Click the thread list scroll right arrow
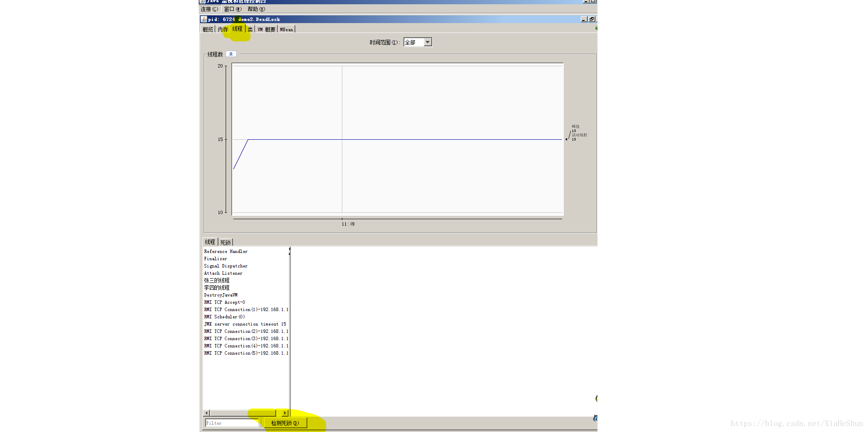868x432 pixels. 285,413
